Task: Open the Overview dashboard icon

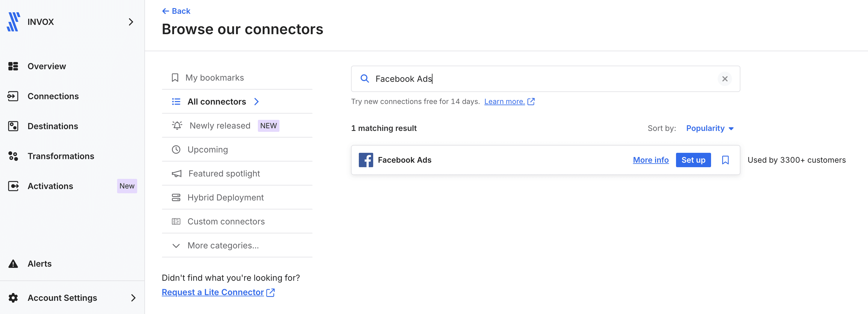Action: [13, 66]
